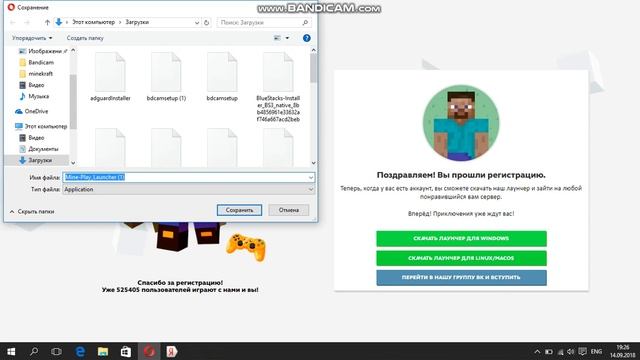640x360 pixels.
Task: Go forward using the dialog forward arrow
Action: point(27,22)
